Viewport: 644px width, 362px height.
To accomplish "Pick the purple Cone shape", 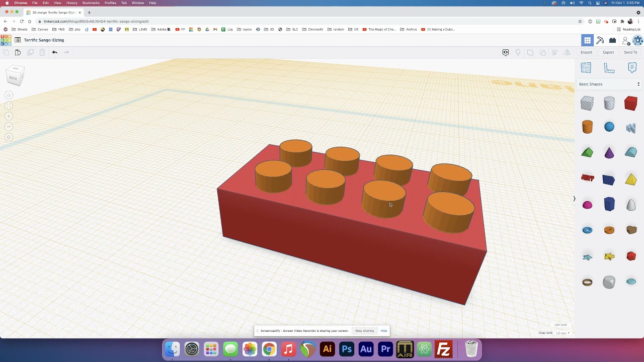I will (609, 152).
